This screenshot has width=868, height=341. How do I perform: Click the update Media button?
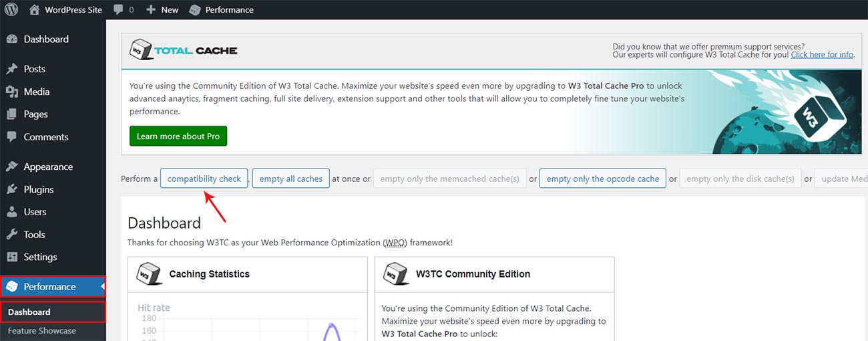tap(841, 179)
